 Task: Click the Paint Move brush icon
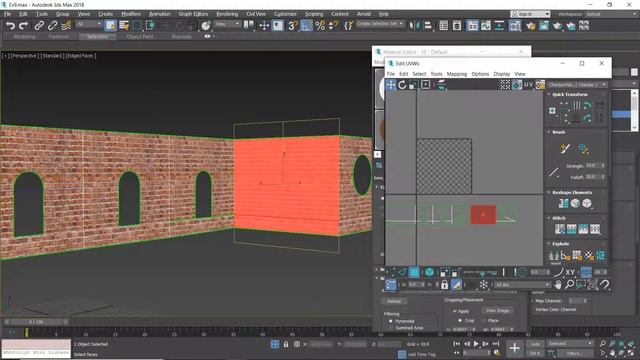click(x=565, y=149)
